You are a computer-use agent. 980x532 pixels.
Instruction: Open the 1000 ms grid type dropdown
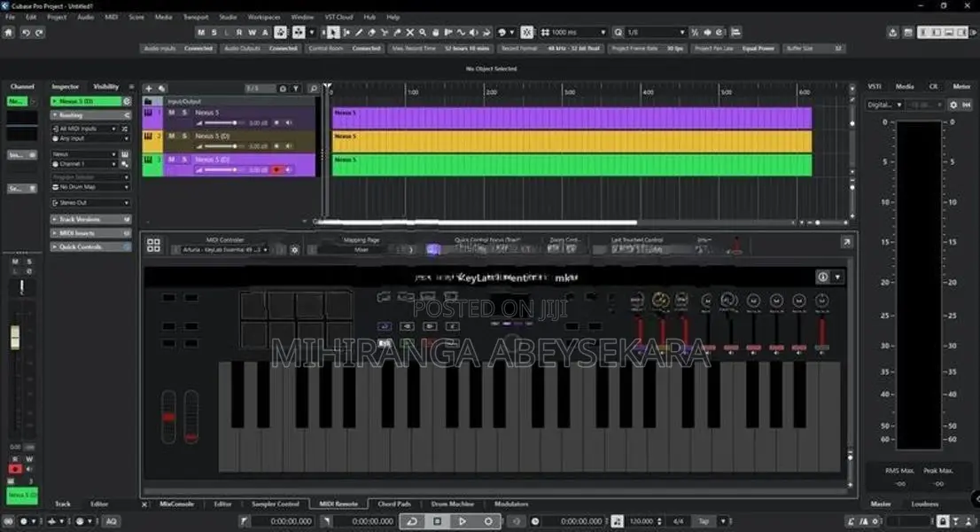(574, 33)
